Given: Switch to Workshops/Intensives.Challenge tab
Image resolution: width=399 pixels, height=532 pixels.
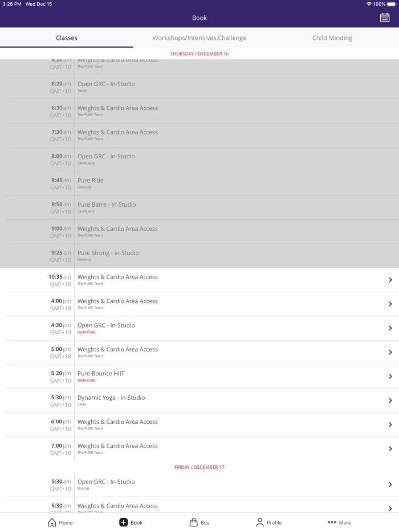Looking at the screenshot, I should tap(199, 38).
